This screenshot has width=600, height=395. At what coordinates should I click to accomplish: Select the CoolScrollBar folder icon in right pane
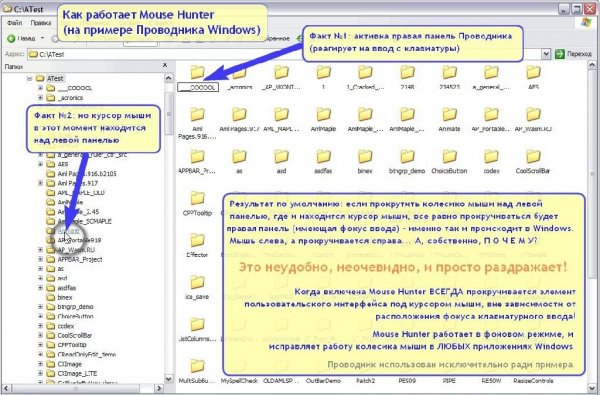pyautogui.click(x=533, y=156)
